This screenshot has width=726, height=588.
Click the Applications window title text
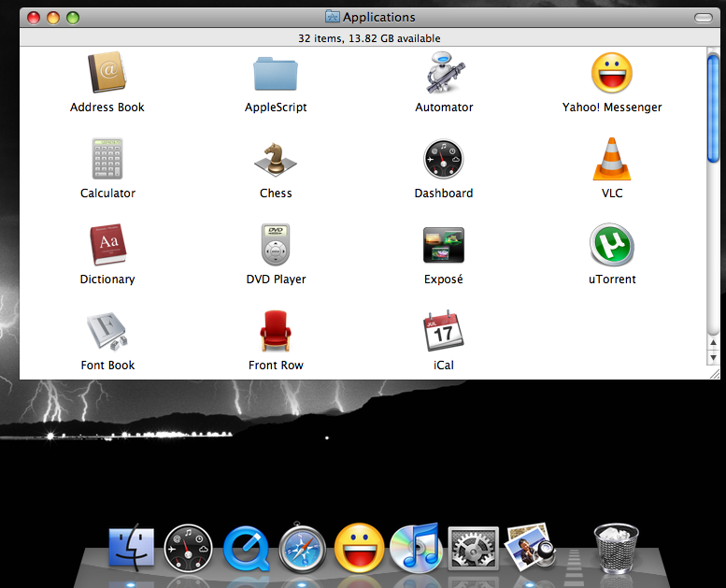[378, 17]
